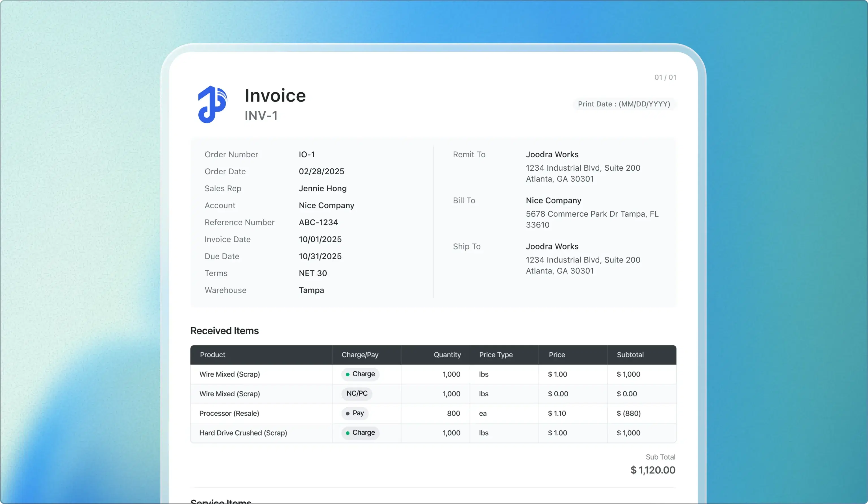Click Charge badge in Hard Drive Crushed row

[360, 433]
